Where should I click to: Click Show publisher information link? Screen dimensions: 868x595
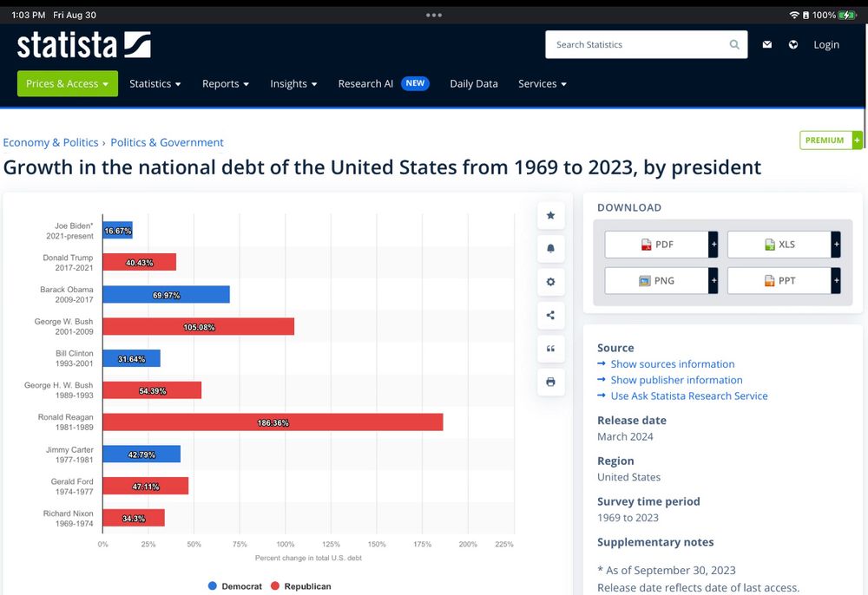(x=676, y=380)
